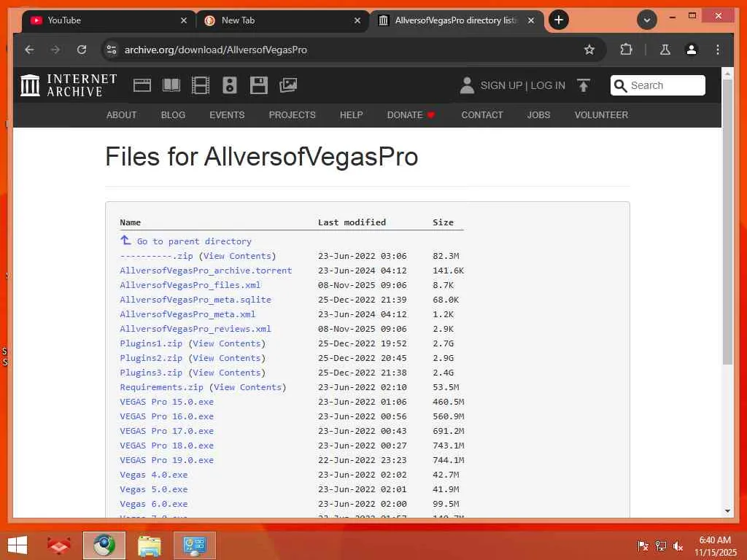
Task: Click the user avatar icon beside SIGN UP
Action: [467, 86]
